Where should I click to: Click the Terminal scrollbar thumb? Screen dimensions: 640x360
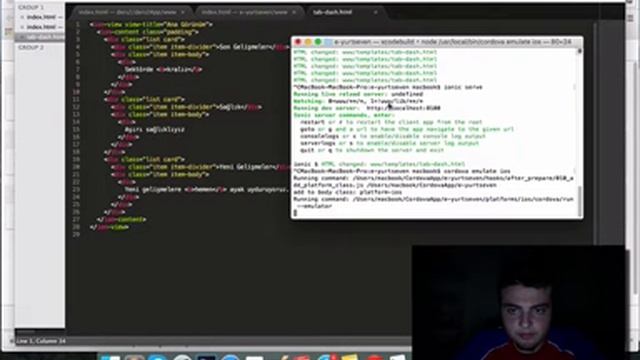click(580, 201)
